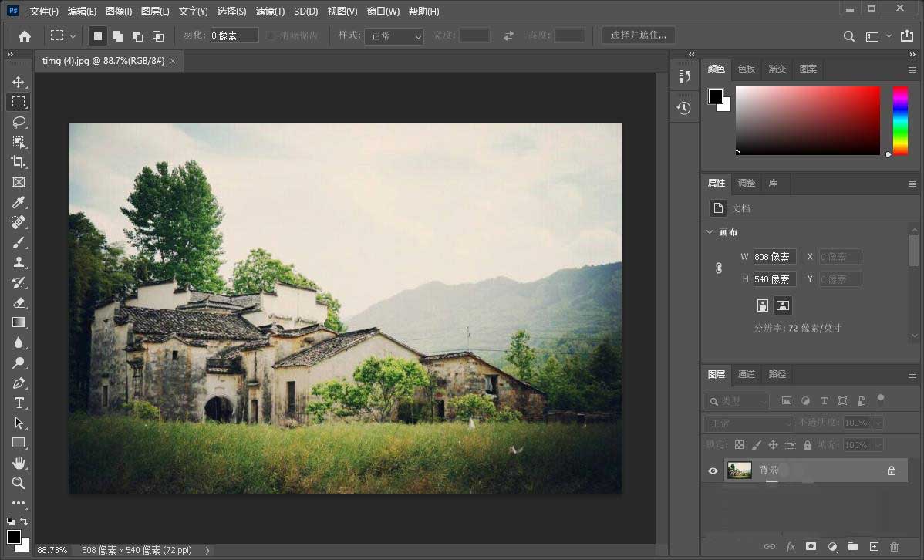Open the marquee tool preset dropdown arrow
Image resolution: width=924 pixels, height=560 pixels.
click(73, 36)
